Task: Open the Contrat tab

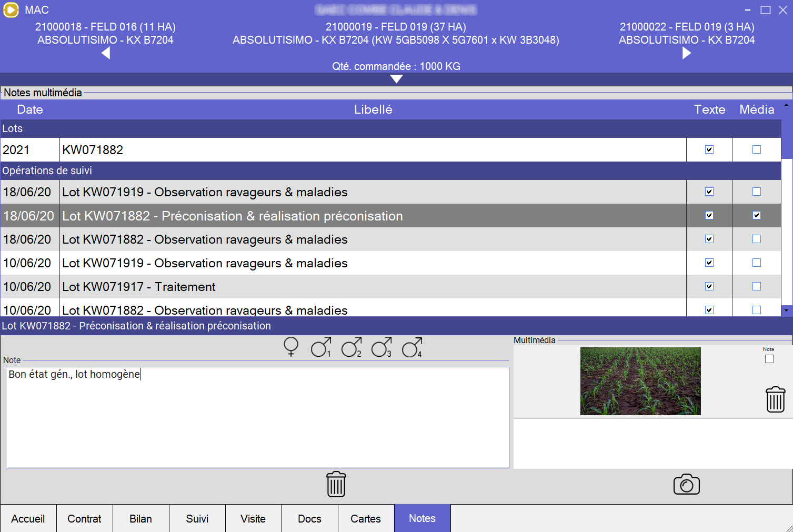Action: pyautogui.click(x=85, y=518)
